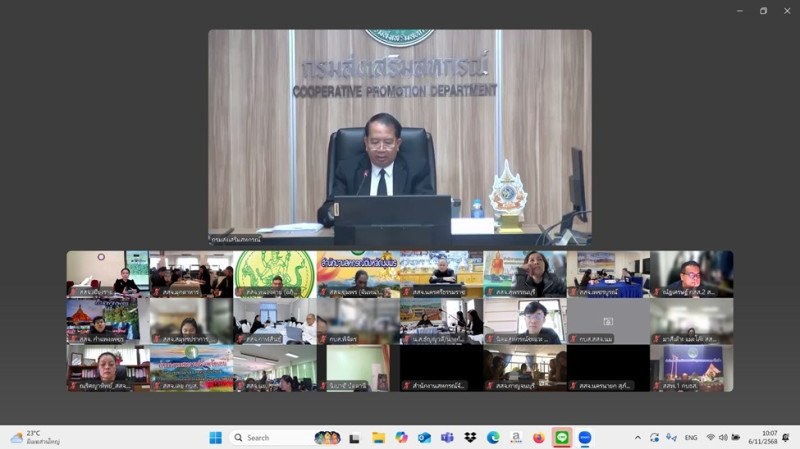Viewport: 800px width, 449px height.
Task: Click the Zoom icon in taskbar
Action: [x=585, y=438]
